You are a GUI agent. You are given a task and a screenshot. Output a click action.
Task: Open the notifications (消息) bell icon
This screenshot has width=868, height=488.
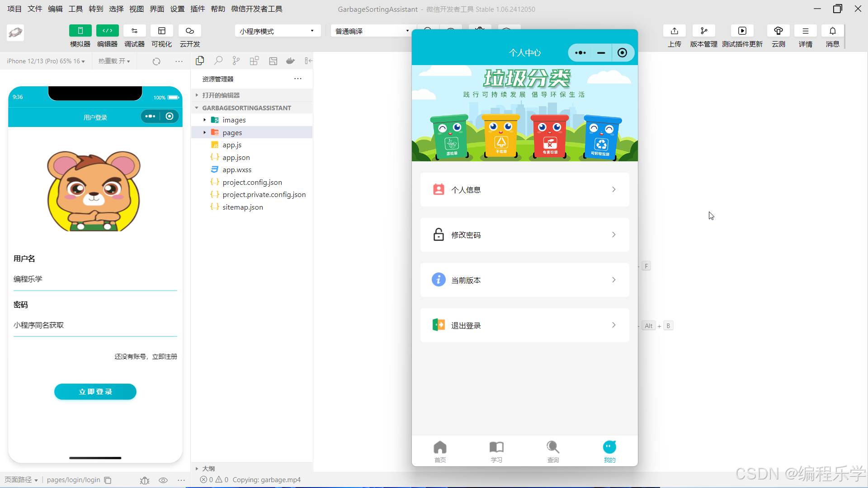coord(832,31)
